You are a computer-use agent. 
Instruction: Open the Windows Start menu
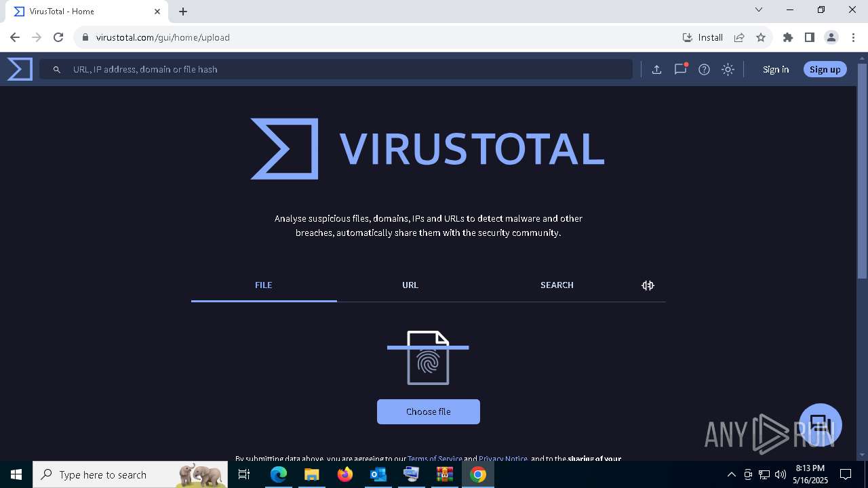pos(16,474)
